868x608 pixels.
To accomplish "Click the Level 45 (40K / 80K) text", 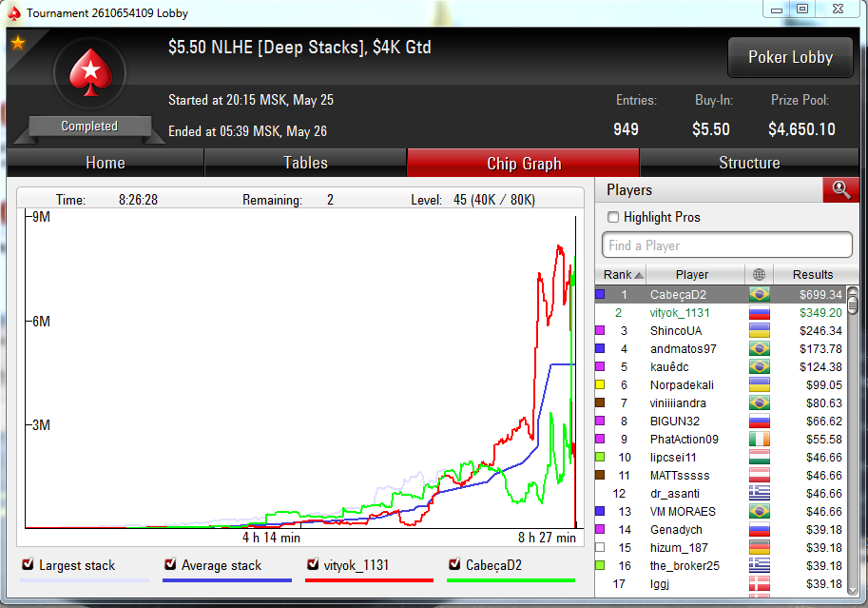I will (473, 200).
